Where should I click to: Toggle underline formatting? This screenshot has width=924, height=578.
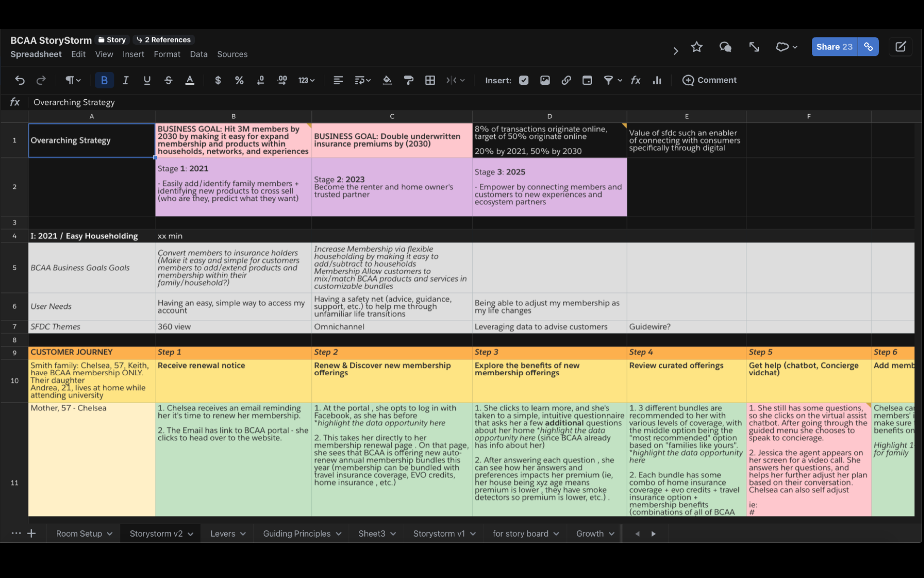tap(147, 80)
